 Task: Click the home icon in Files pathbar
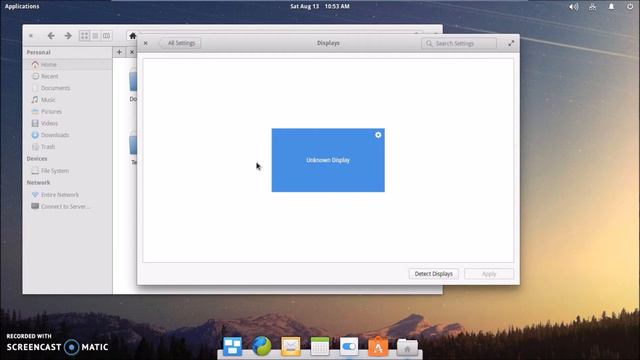(133, 36)
